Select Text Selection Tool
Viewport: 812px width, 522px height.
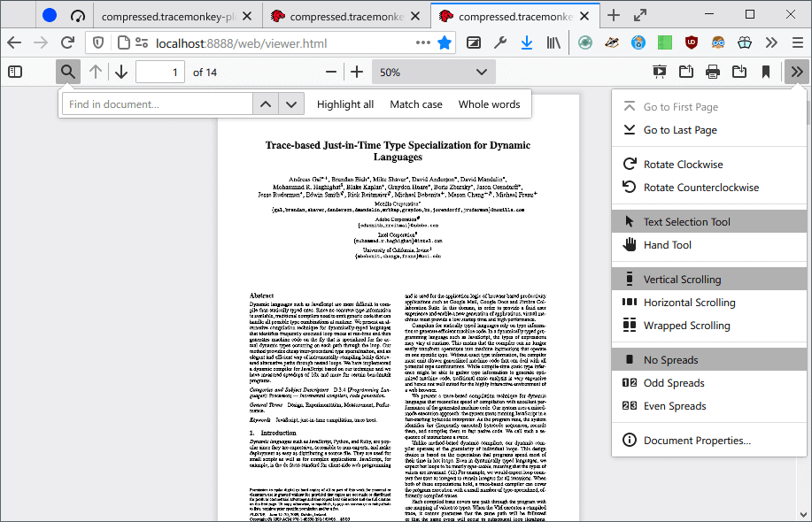click(x=709, y=221)
